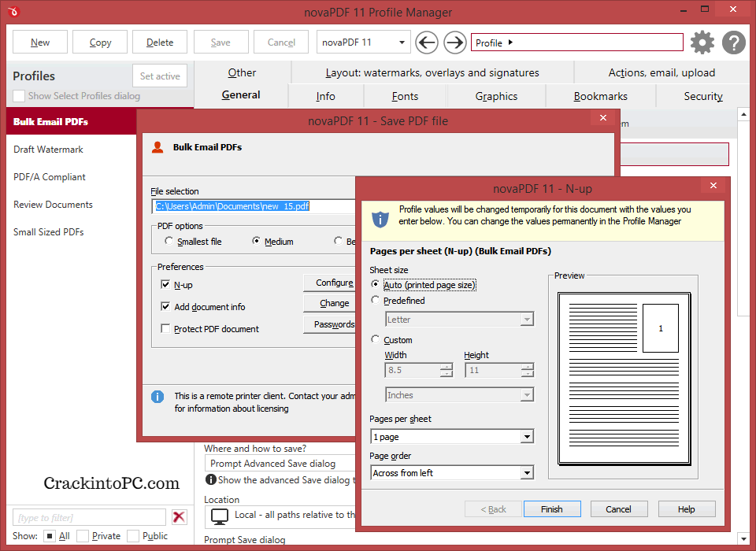Image resolution: width=756 pixels, height=551 pixels.
Task: Click Cancel in N-up dialog
Action: pos(619,509)
